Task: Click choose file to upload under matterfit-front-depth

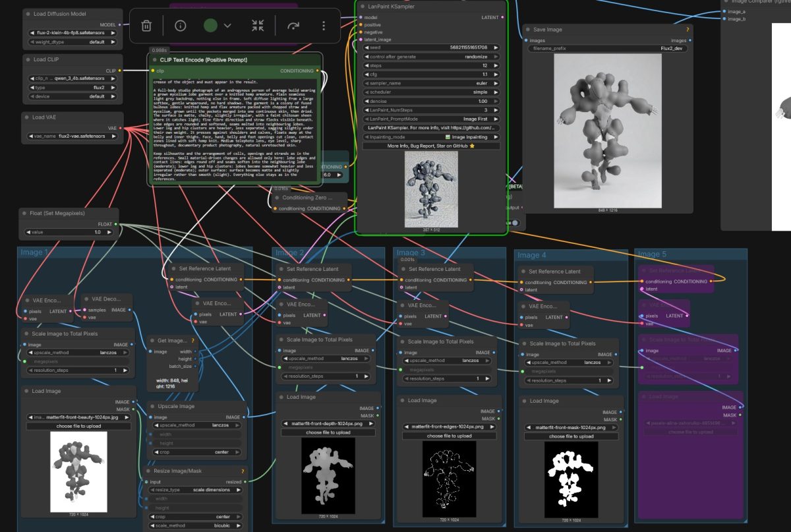Action: tap(328, 432)
